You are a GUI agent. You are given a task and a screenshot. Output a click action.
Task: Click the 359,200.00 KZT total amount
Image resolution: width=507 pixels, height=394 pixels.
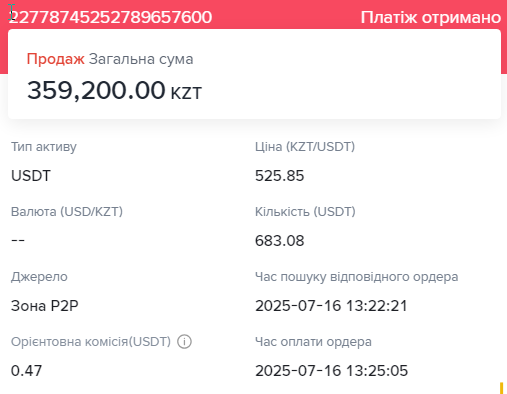[114, 90]
